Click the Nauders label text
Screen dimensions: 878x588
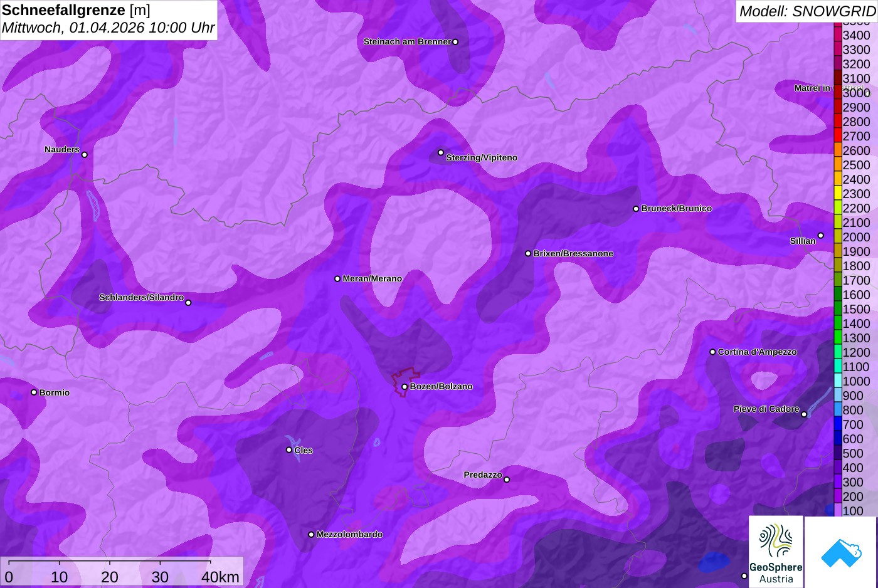[x=62, y=150]
